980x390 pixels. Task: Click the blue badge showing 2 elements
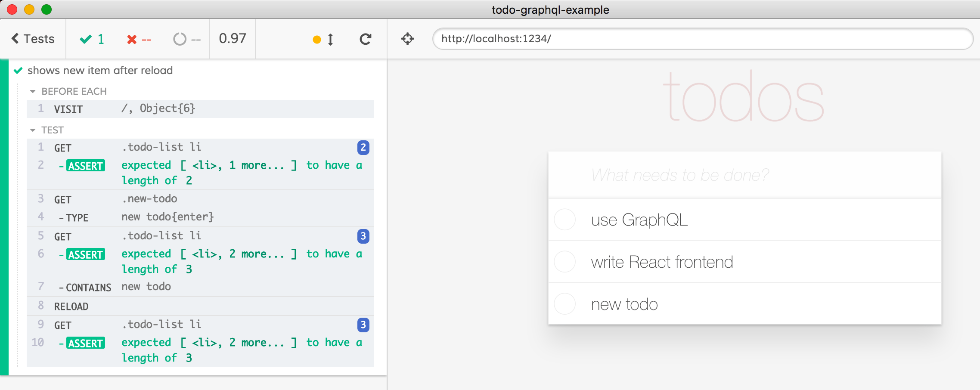363,148
